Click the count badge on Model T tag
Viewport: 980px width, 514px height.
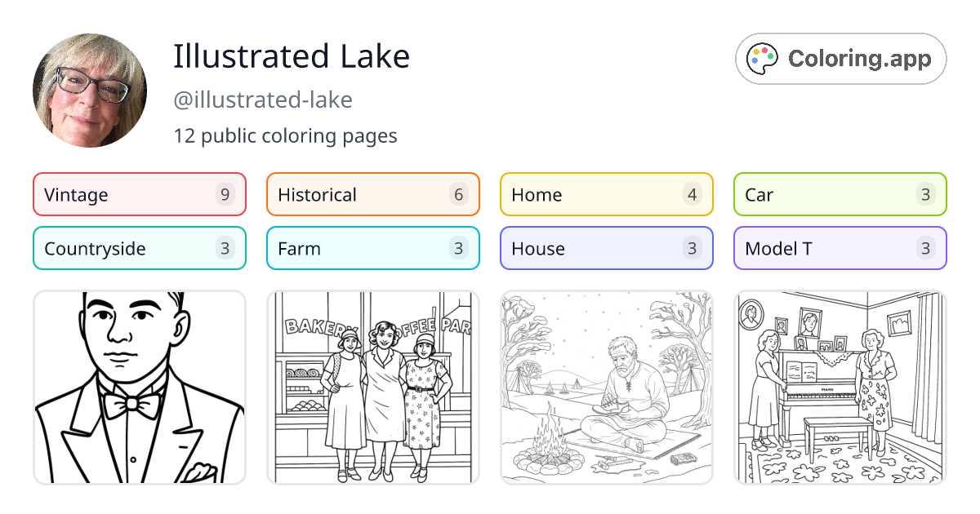925,248
